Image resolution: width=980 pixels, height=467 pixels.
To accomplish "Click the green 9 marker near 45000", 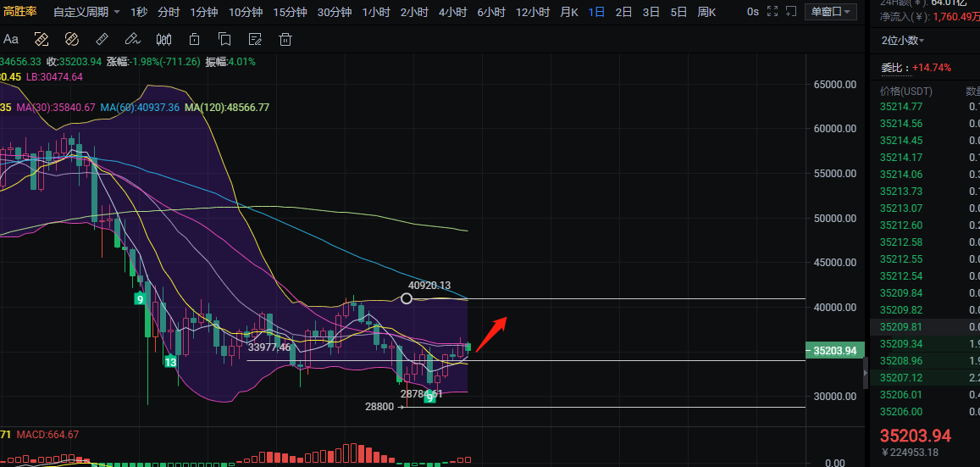I will [140, 299].
